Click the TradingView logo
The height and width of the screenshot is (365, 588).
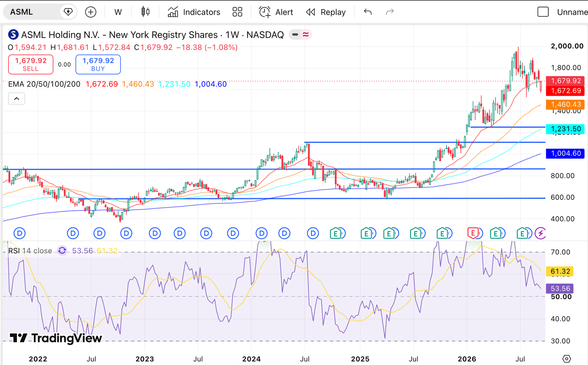pyautogui.click(x=55, y=338)
